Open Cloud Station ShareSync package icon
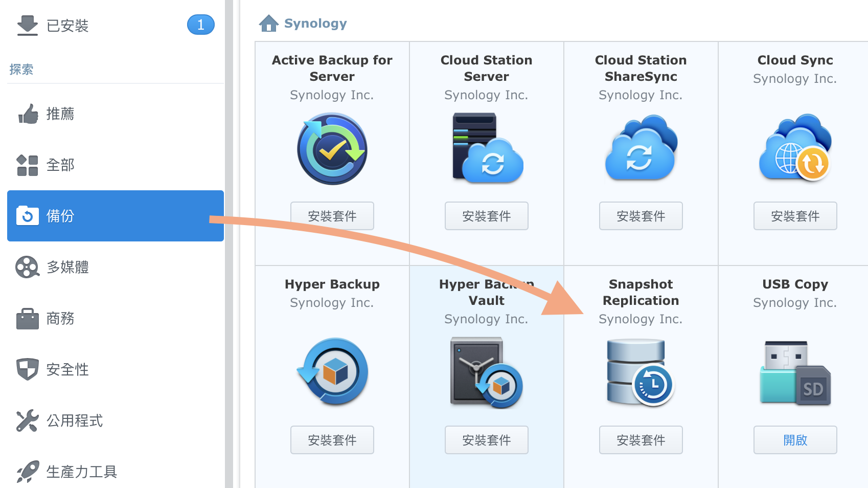This screenshot has height=488, width=868. pos(641,149)
